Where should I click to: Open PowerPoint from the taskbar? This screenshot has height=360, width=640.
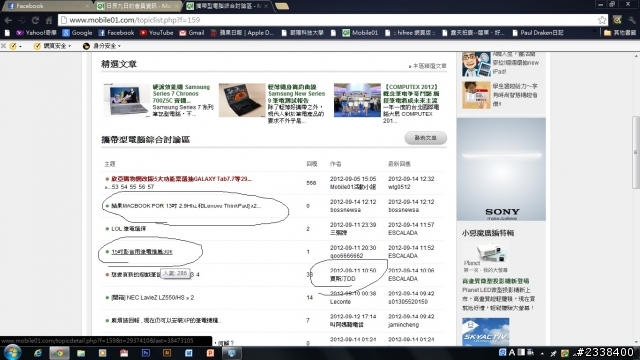pos(210,353)
